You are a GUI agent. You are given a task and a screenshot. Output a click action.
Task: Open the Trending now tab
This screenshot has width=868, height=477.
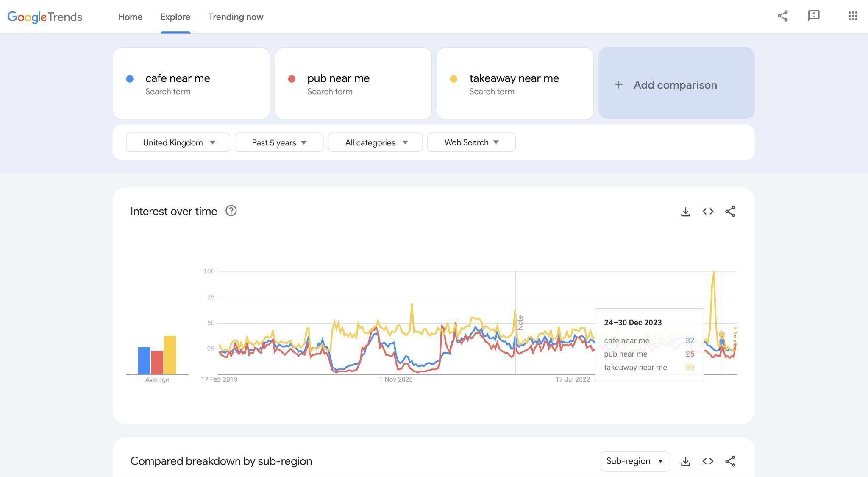pos(236,17)
